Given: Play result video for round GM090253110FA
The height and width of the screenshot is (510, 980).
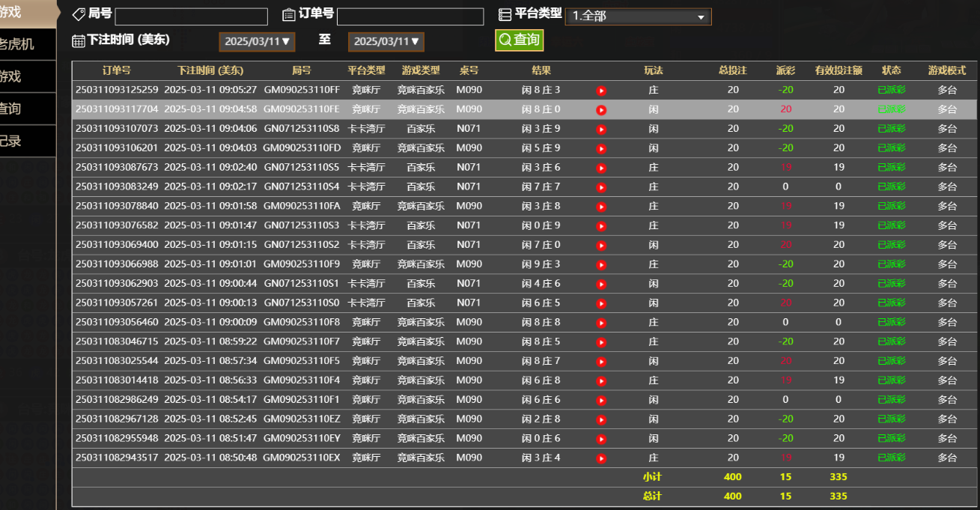Looking at the screenshot, I should click(x=600, y=207).
